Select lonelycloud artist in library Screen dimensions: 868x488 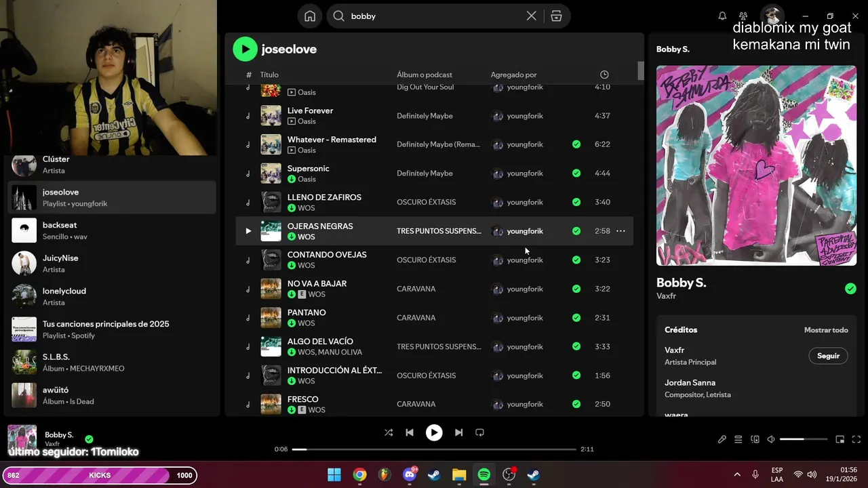(113, 296)
